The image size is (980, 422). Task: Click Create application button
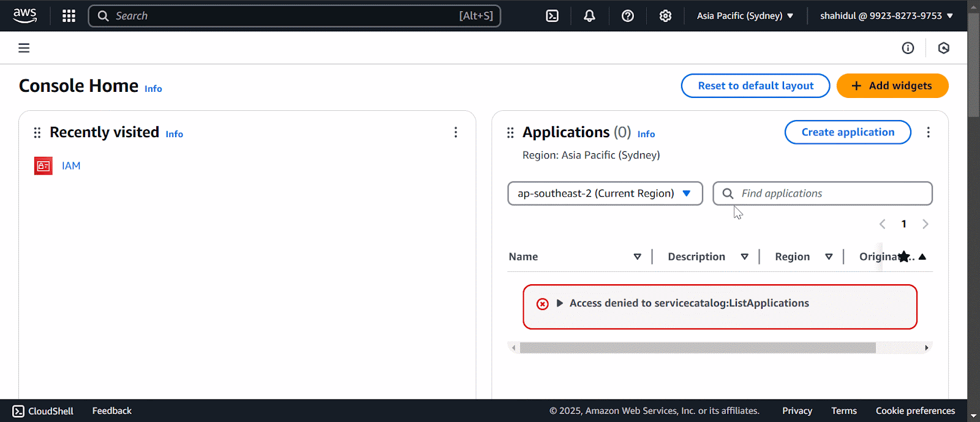coord(848,132)
